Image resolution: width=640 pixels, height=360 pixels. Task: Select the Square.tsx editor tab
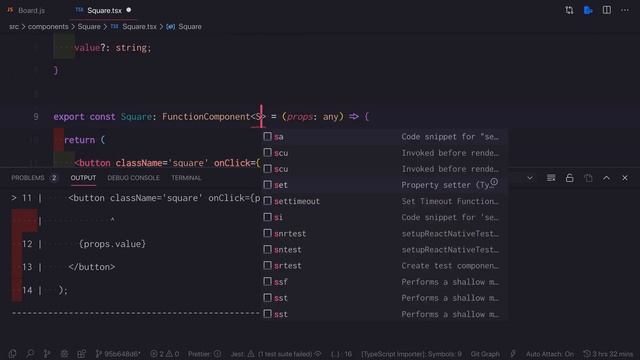click(104, 10)
